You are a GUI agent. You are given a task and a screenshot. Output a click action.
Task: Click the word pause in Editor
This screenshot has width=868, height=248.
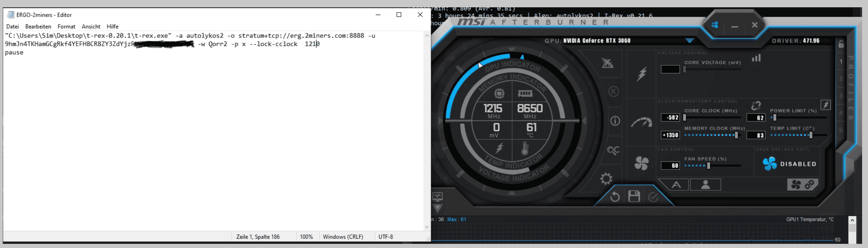click(14, 52)
